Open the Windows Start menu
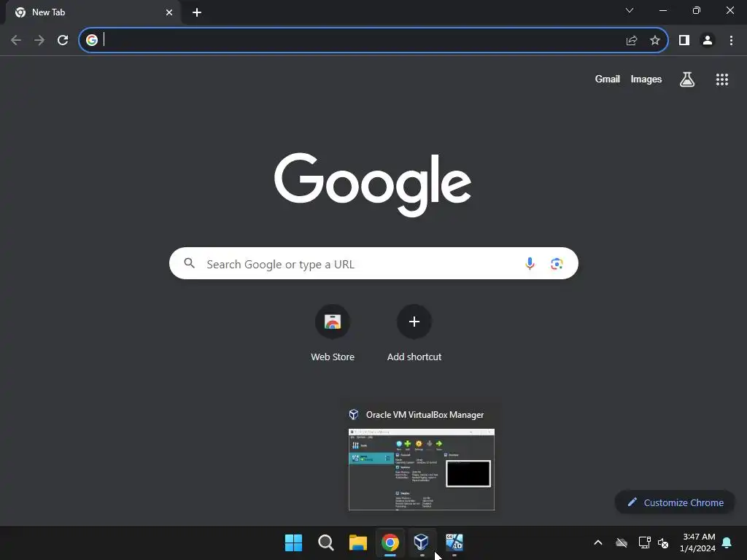The image size is (747, 560). [293, 542]
